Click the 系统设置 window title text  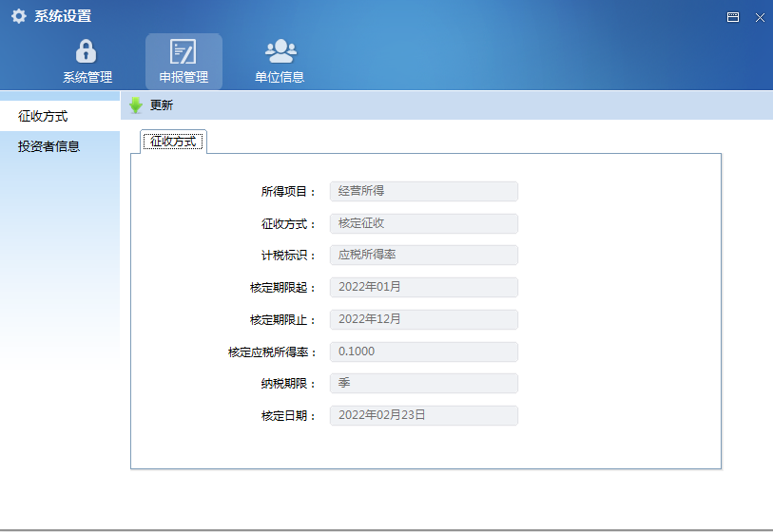pyautogui.click(x=63, y=16)
